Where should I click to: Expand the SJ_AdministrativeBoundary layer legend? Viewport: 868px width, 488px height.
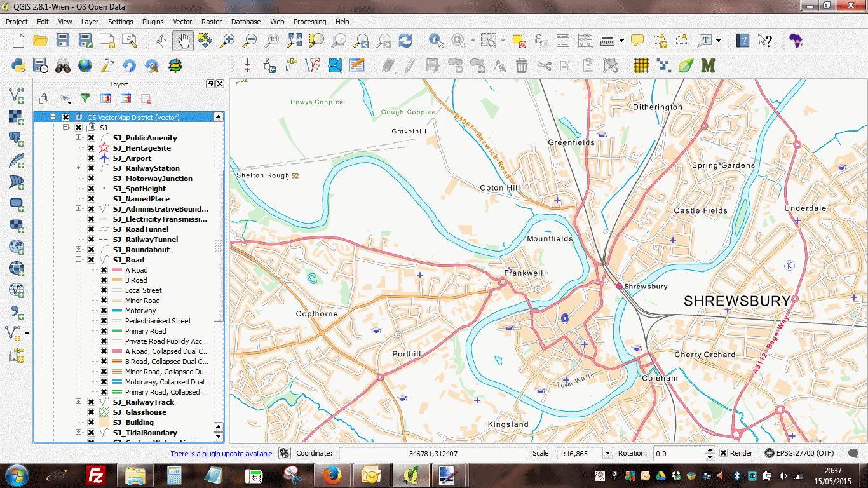tap(78, 209)
